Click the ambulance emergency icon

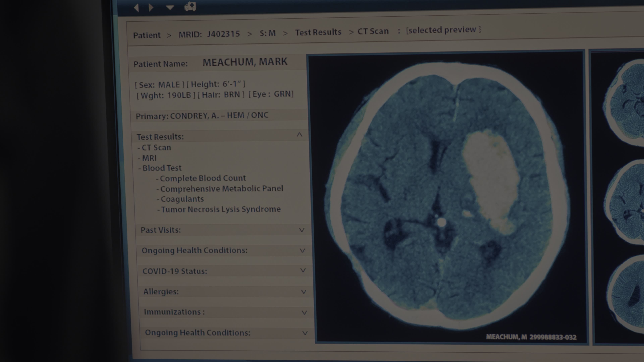[x=190, y=7]
